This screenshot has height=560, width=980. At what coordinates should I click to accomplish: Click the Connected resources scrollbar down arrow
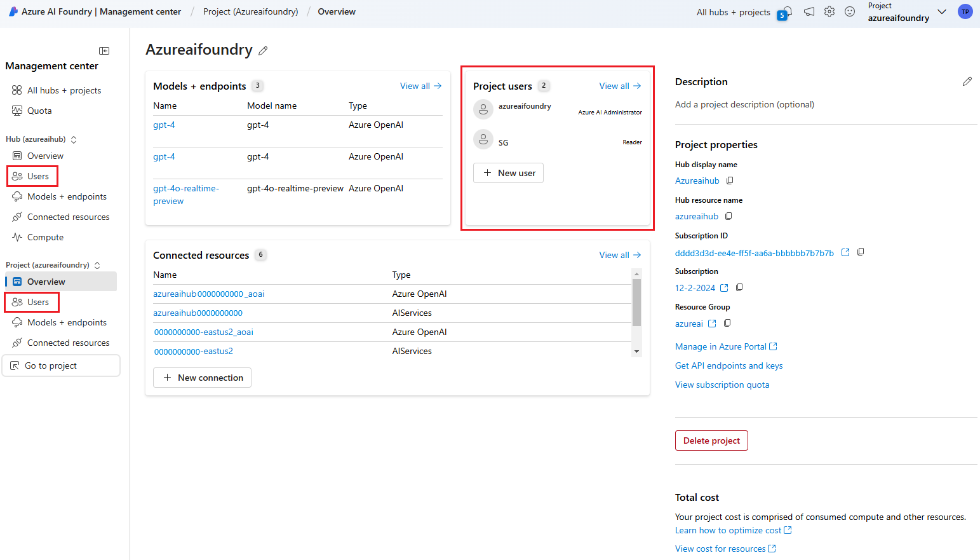click(x=636, y=352)
